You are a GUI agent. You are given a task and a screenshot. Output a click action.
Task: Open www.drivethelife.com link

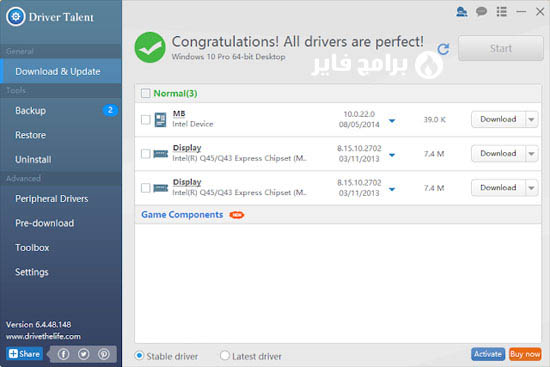(43, 336)
